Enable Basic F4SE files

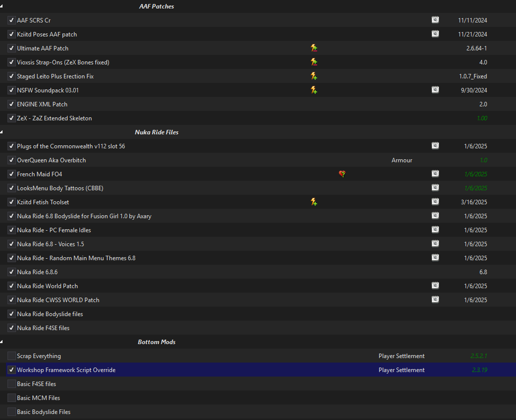pyautogui.click(x=11, y=384)
